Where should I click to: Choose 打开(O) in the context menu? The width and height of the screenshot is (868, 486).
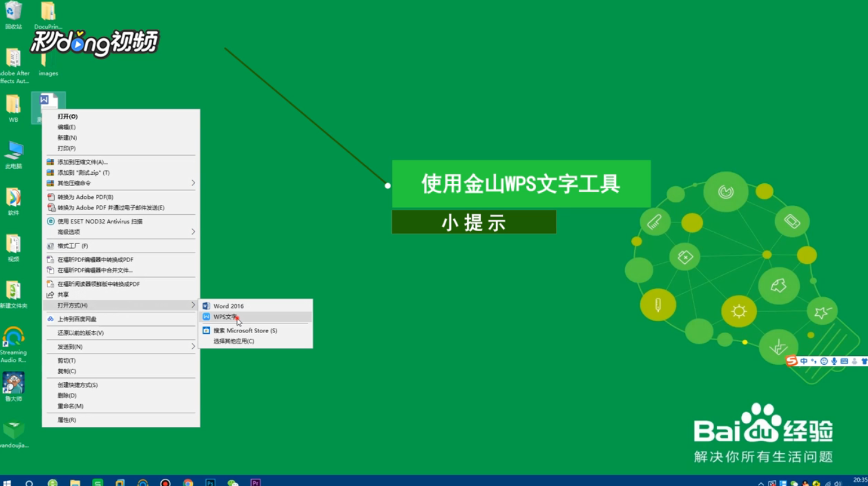pos(121,117)
